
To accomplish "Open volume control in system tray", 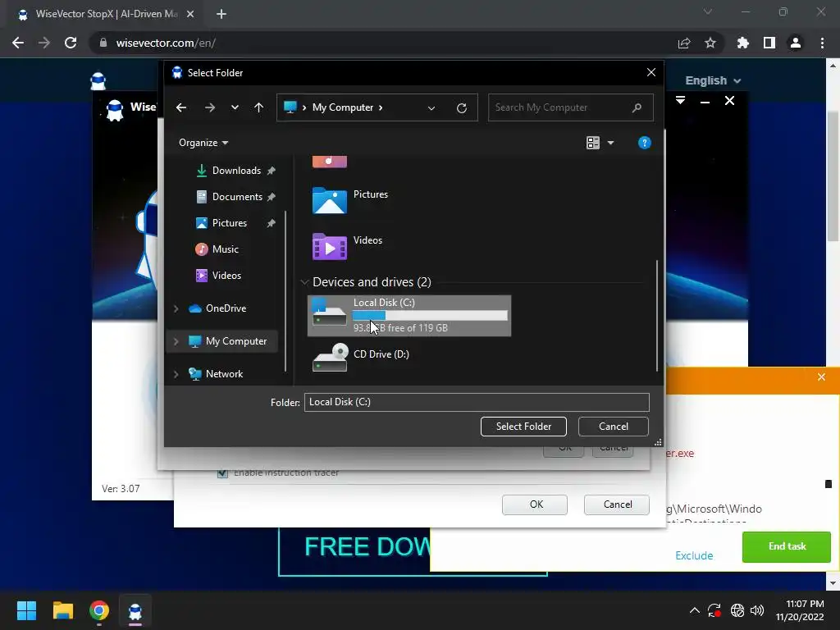I will pos(757,610).
